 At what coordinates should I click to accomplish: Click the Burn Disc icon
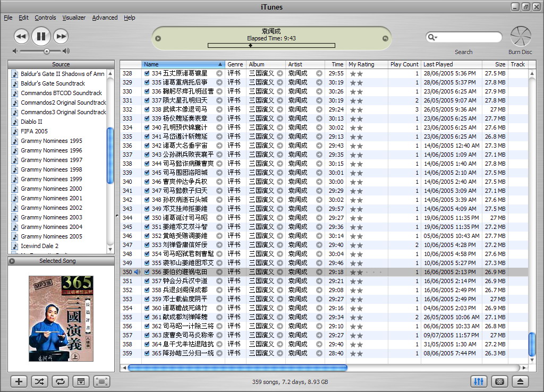pyautogui.click(x=521, y=37)
